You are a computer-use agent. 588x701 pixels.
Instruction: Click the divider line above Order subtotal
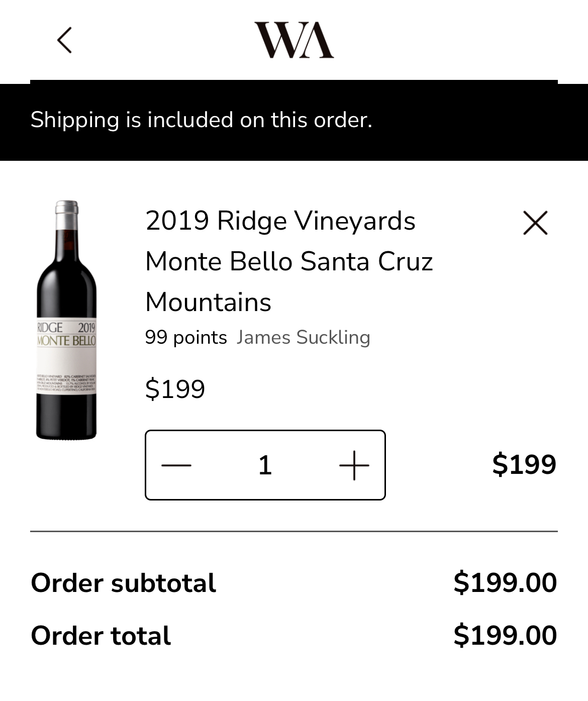click(294, 531)
